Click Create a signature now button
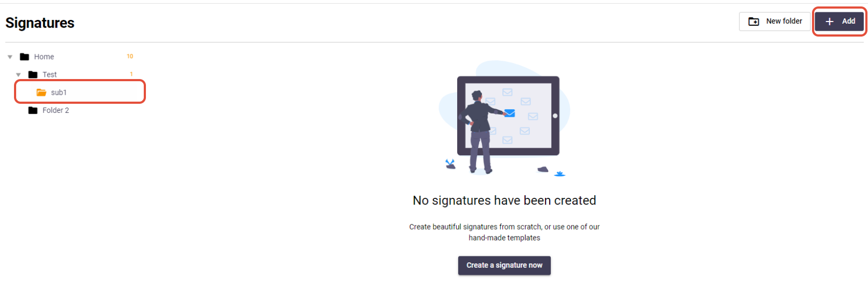Screen dimensions: 868x285 click(505, 265)
